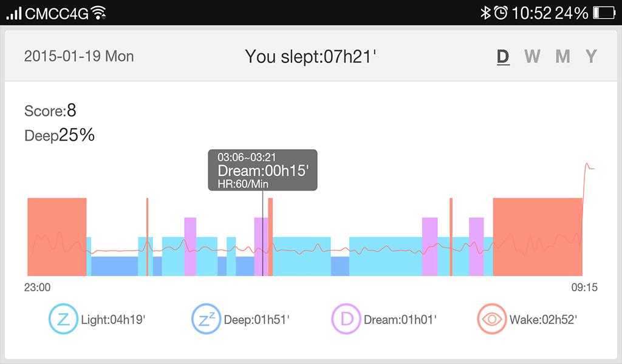
Task: Switch to the M month view tab
Action: coord(562,56)
